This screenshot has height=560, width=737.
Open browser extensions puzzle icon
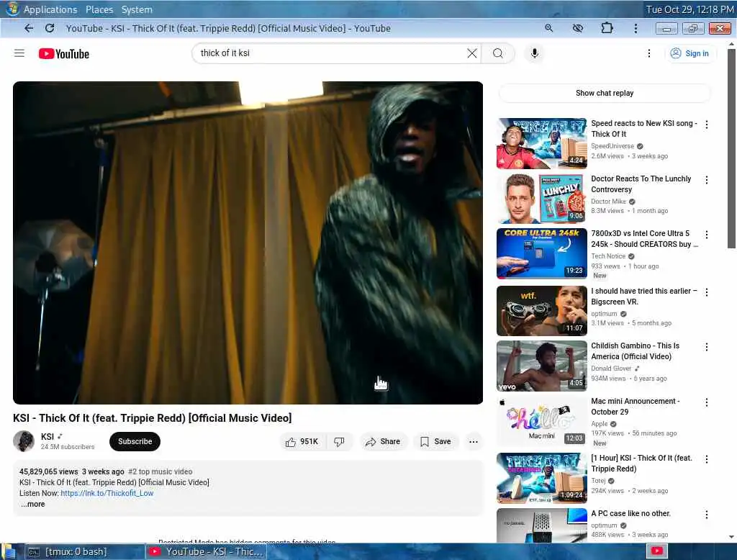coord(607,28)
